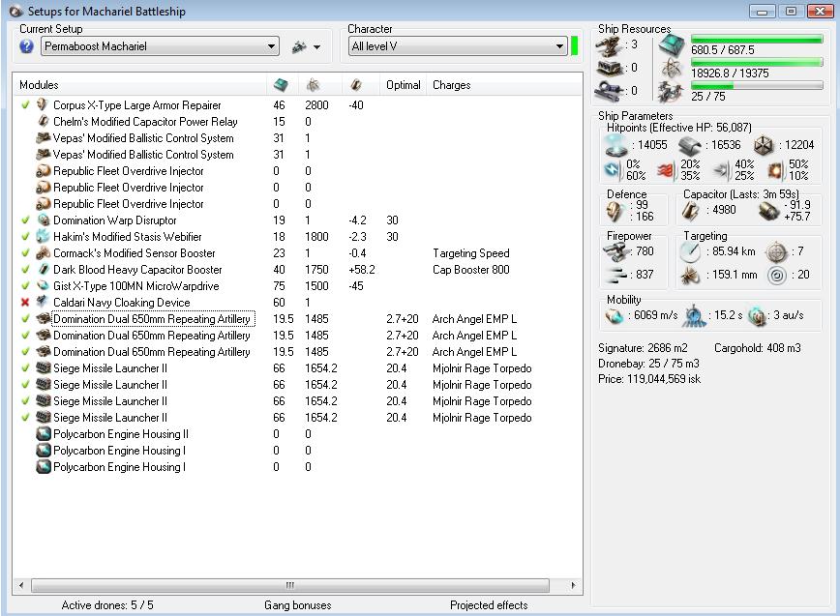Select second Republic Fleet Overdrive Injector row
Viewport: 840px width, 616px height.
pyautogui.click(x=297, y=188)
